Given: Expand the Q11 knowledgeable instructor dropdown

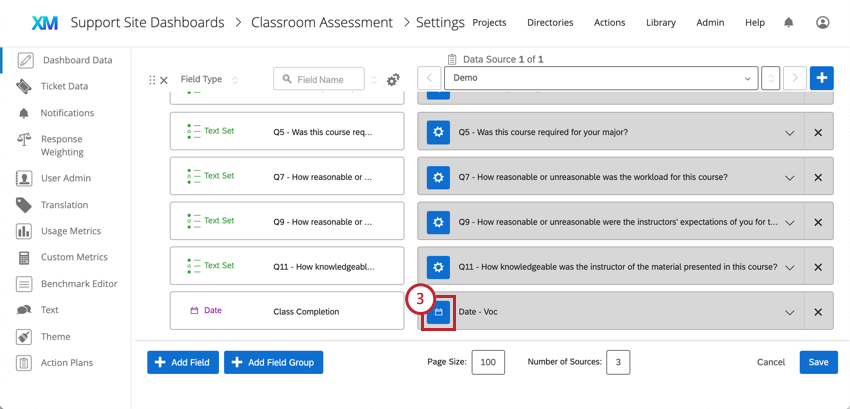Looking at the screenshot, I should pyautogui.click(x=790, y=267).
